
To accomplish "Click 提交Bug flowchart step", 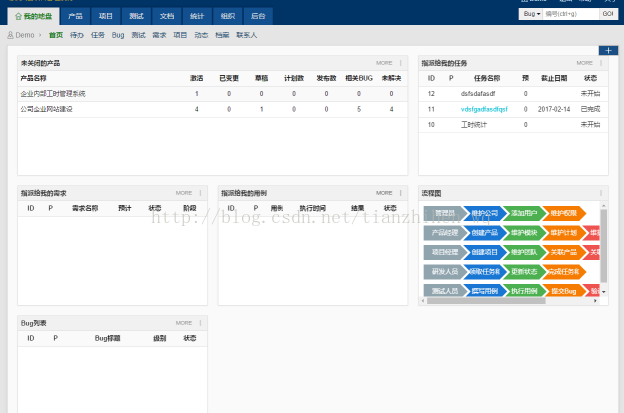I will pos(564,291).
